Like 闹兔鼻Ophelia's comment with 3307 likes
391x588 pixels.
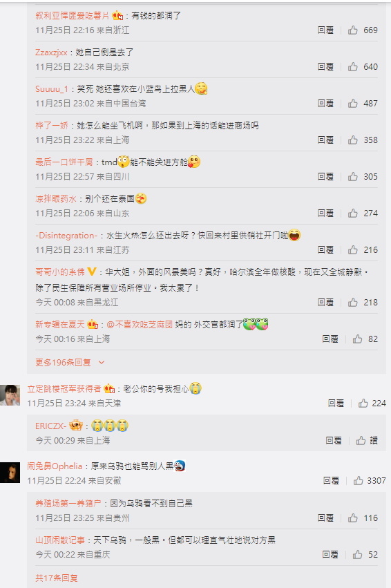(359, 480)
